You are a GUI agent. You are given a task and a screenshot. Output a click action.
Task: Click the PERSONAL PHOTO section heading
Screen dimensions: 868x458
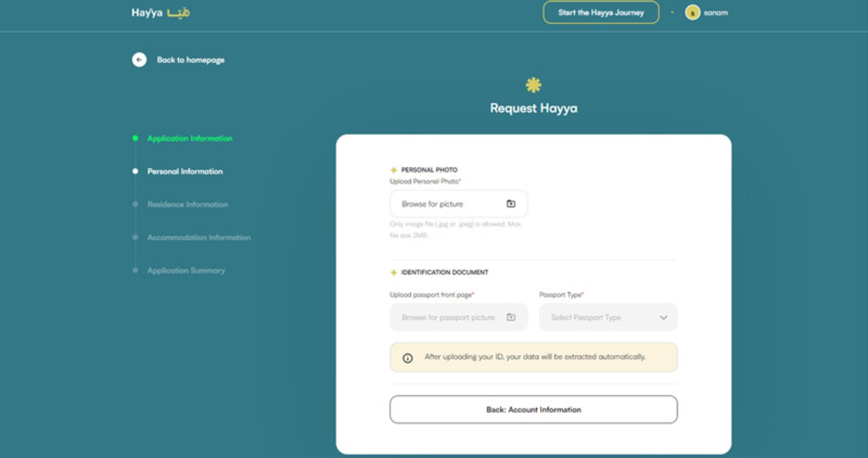pyautogui.click(x=429, y=170)
